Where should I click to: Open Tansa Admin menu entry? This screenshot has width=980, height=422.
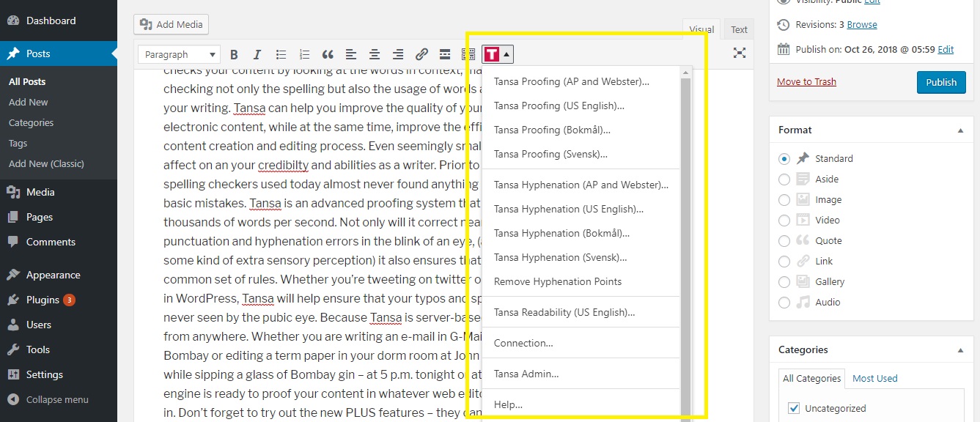coord(582,374)
